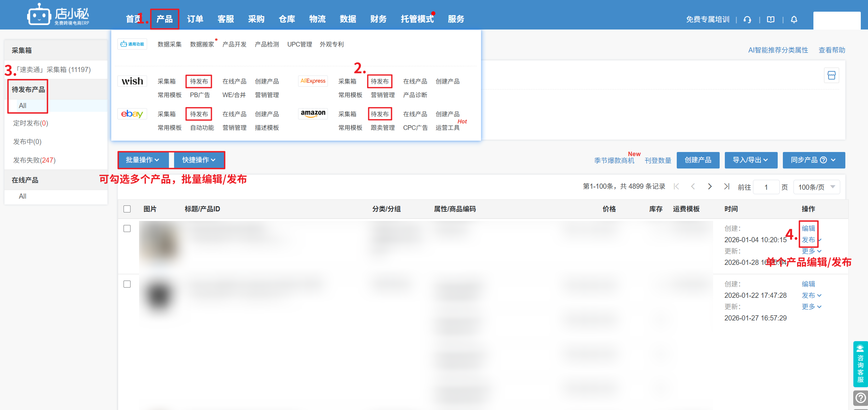The height and width of the screenshot is (410, 868).
Task: Jump to last page arrow
Action: [x=726, y=186]
